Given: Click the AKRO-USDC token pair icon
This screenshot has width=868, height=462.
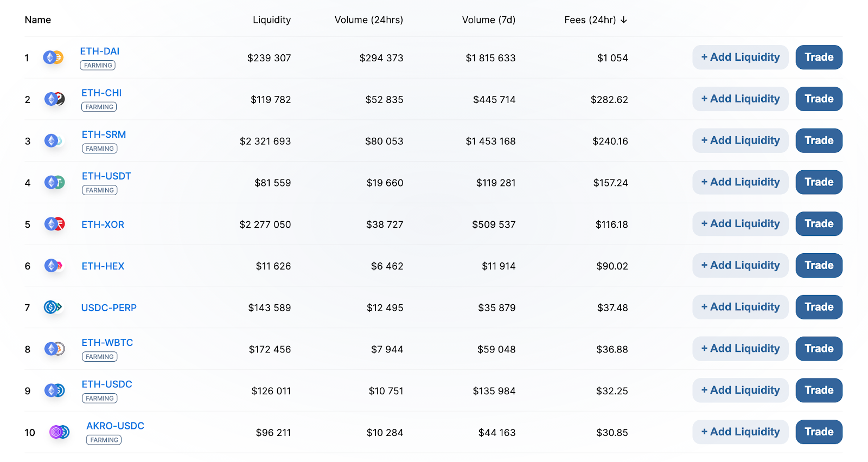Looking at the screenshot, I should 59,432.
